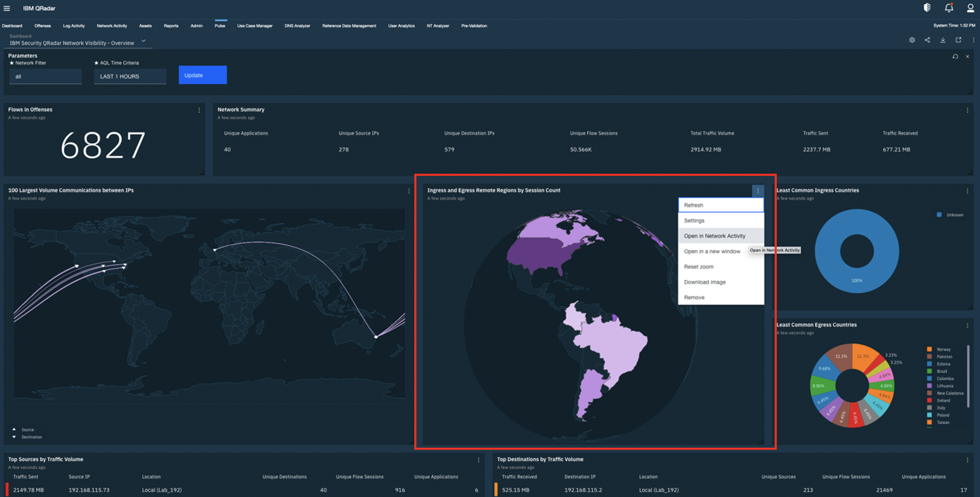The image size is (980, 497).
Task: Open the DNS Analyzer tab
Action: click(297, 26)
